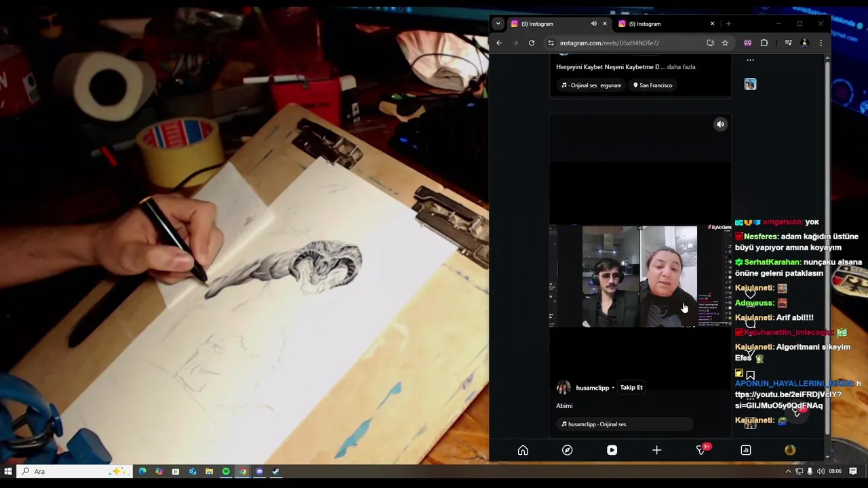Open the Chrome three-dot menu
Screen dimensions: 868x488
[821, 43]
